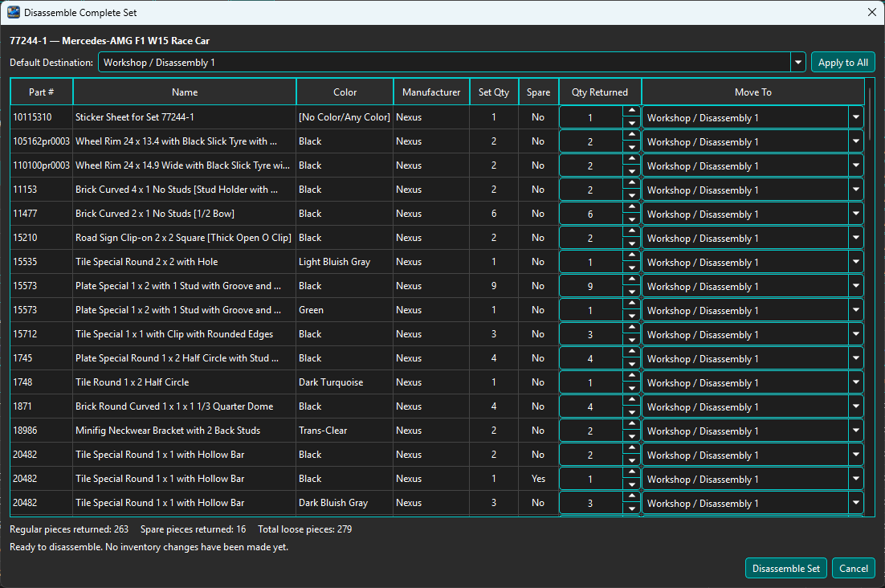Select part number cell '105162pr0003'
885x588 pixels.
point(41,141)
